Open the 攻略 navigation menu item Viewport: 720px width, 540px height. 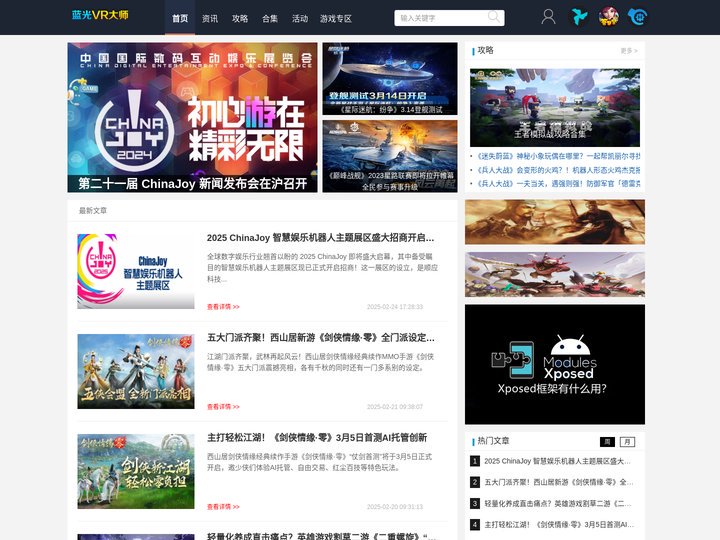(240, 18)
